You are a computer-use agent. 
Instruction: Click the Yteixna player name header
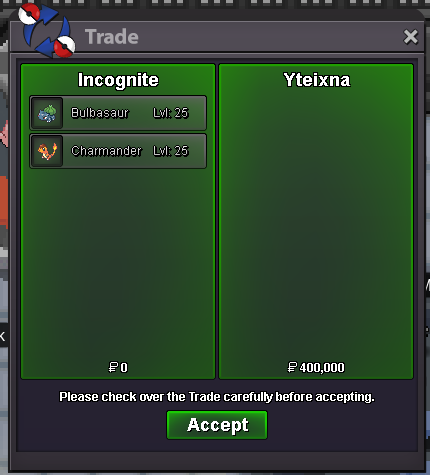click(x=317, y=80)
